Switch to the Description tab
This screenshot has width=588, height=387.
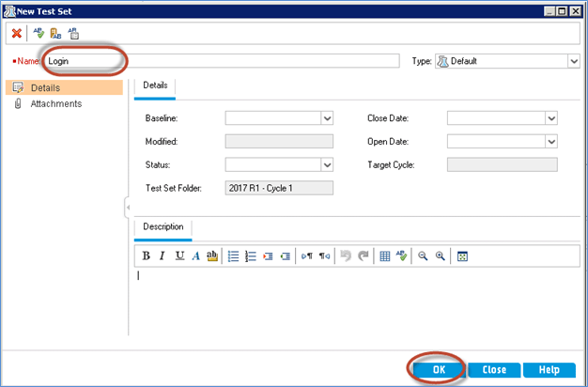coord(163,227)
